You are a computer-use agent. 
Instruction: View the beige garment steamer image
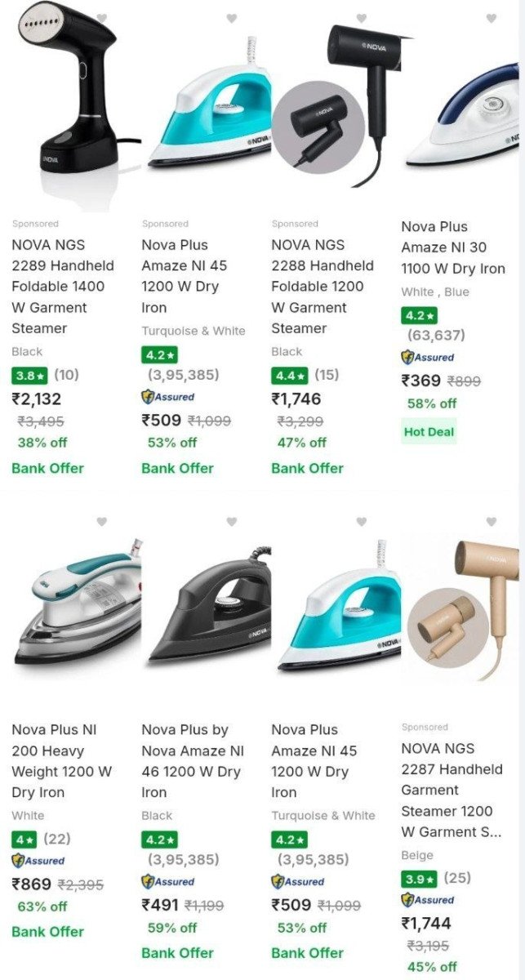461,608
